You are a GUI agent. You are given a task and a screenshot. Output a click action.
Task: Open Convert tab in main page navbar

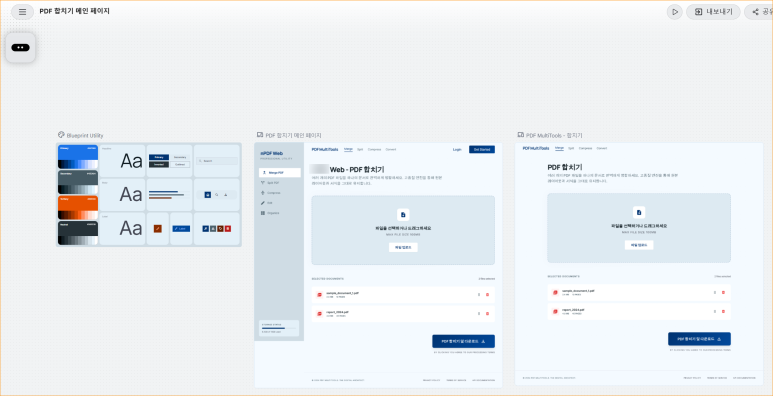390,149
